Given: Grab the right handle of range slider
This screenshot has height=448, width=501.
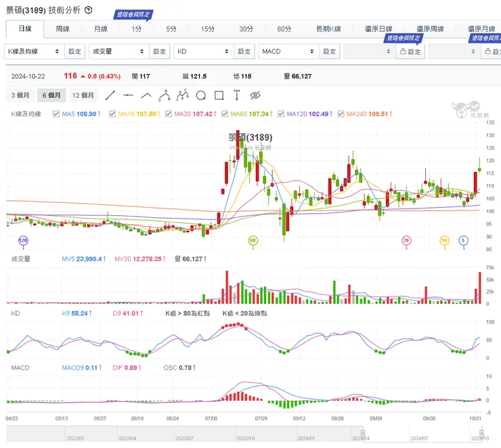Looking at the screenshot, I should [481, 434].
